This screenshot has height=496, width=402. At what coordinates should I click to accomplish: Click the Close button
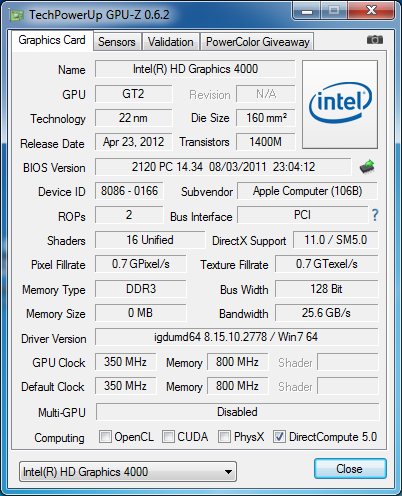(x=350, y=469)
